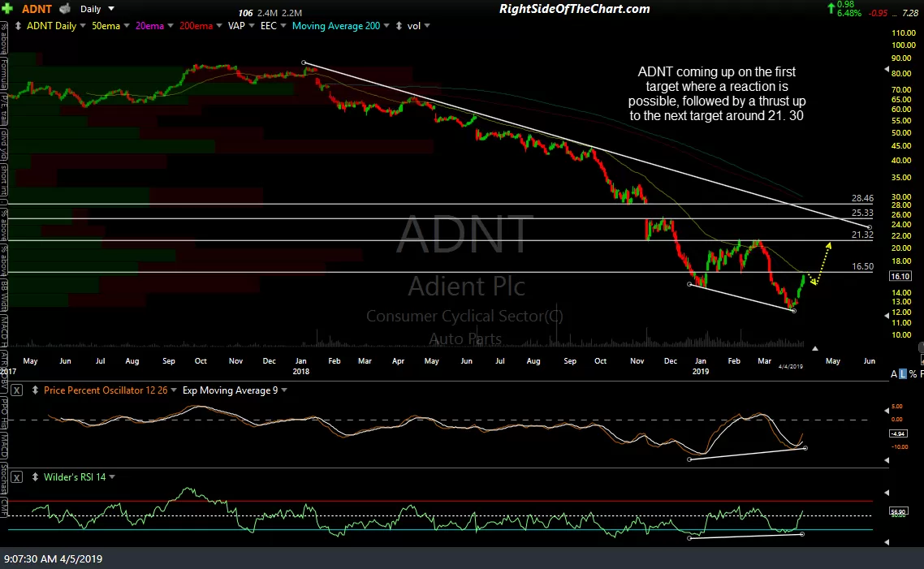
Task: Click the 21.32 price level label
Action: click(x=863, y=235)
